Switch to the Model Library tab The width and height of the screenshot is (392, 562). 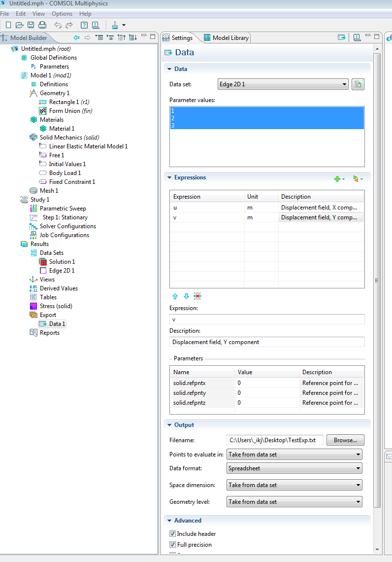pos(227,38)
